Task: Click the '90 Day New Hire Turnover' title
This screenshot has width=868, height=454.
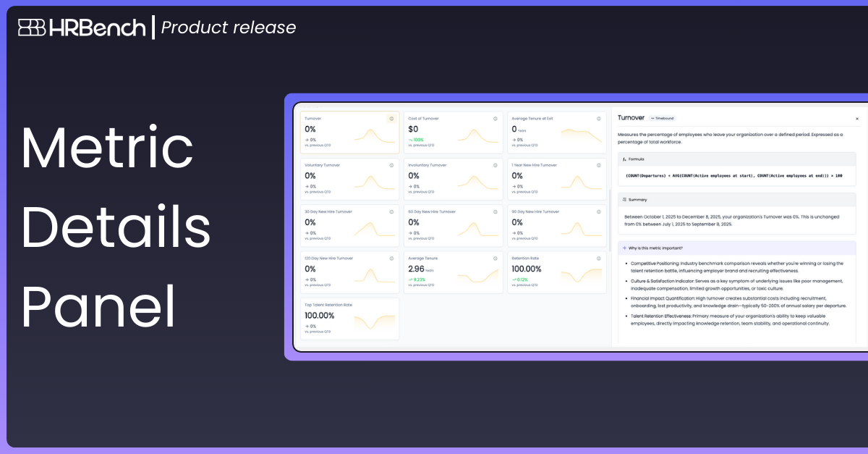Action: [x=535, y=211]
